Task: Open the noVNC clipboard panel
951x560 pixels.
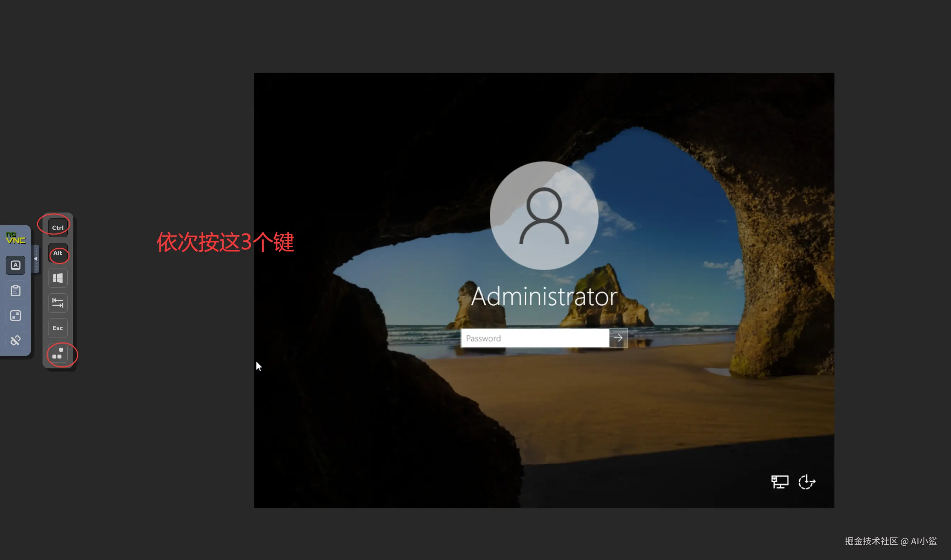Action: coord(16,290)
